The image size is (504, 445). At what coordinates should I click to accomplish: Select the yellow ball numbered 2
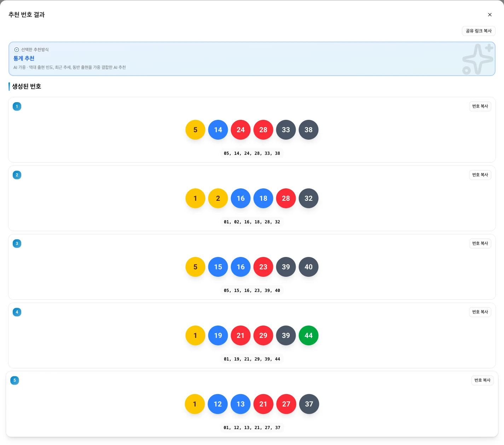click(218, 198)
